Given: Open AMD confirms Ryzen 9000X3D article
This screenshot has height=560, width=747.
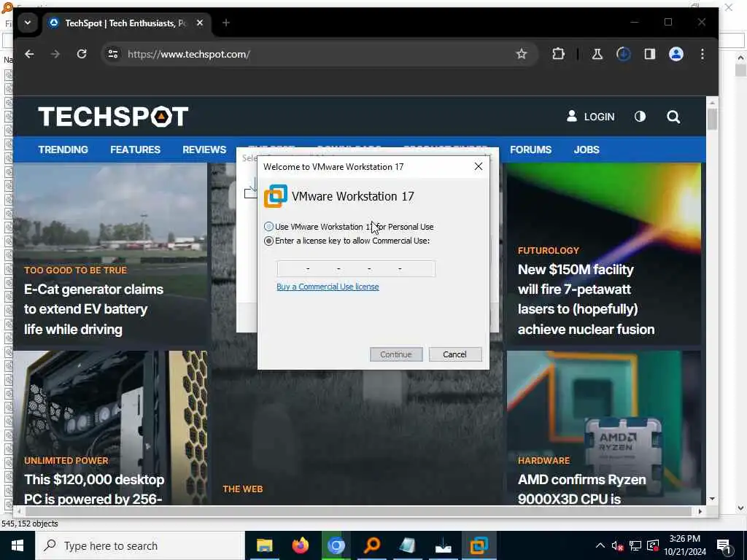Looking at the screenshot, I should coord(581,489).
